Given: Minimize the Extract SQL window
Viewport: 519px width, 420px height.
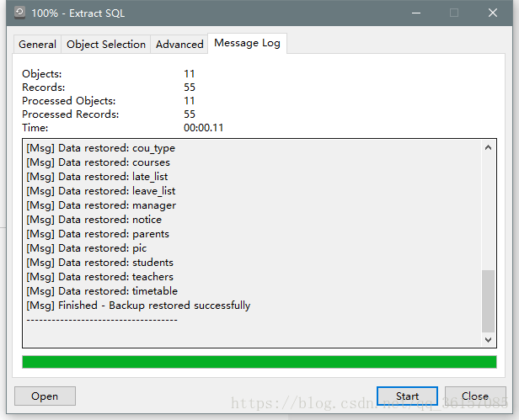Looking at the screenshot, I should pos(415,13).
